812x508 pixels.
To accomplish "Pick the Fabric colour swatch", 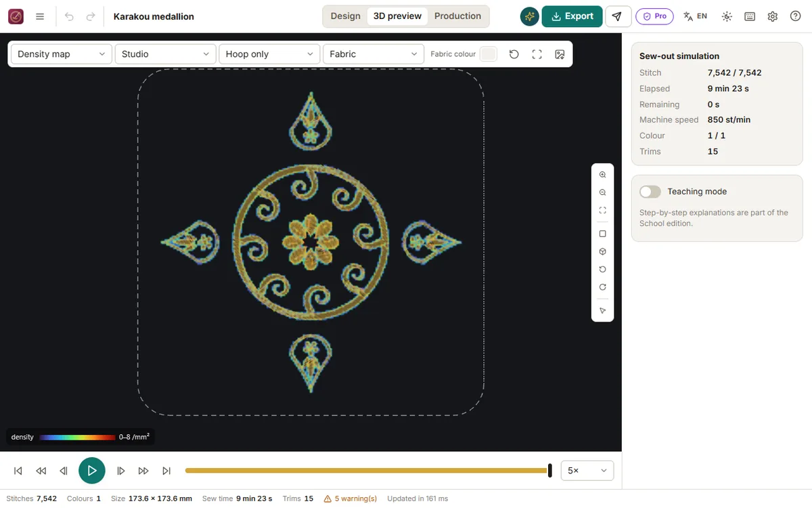I will click(488, 54).
